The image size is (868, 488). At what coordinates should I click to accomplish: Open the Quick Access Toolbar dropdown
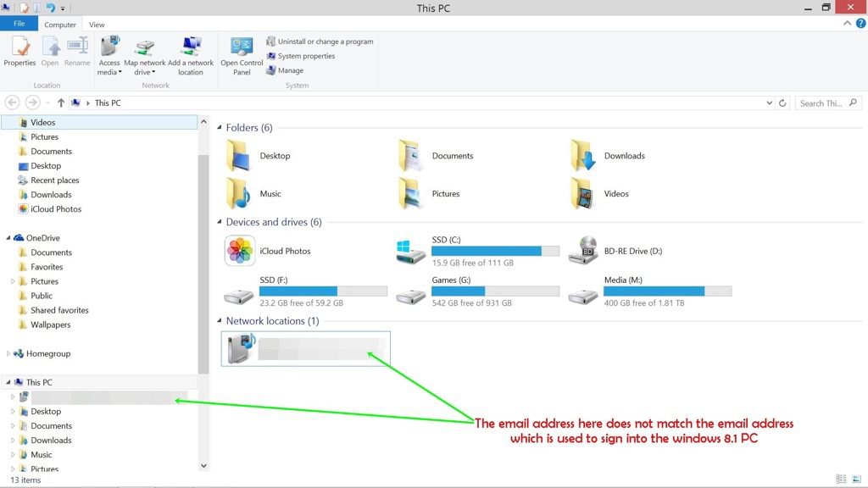63,8
